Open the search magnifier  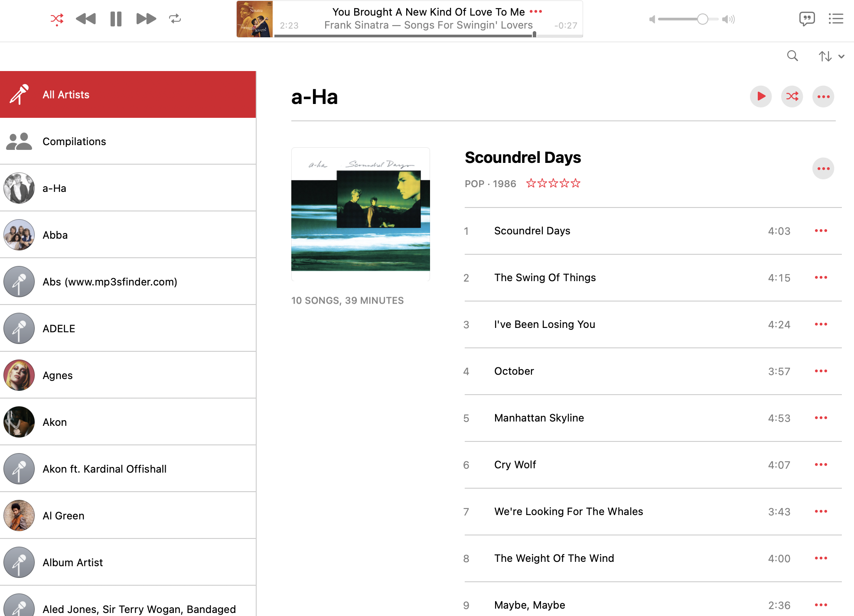[792, 56]
